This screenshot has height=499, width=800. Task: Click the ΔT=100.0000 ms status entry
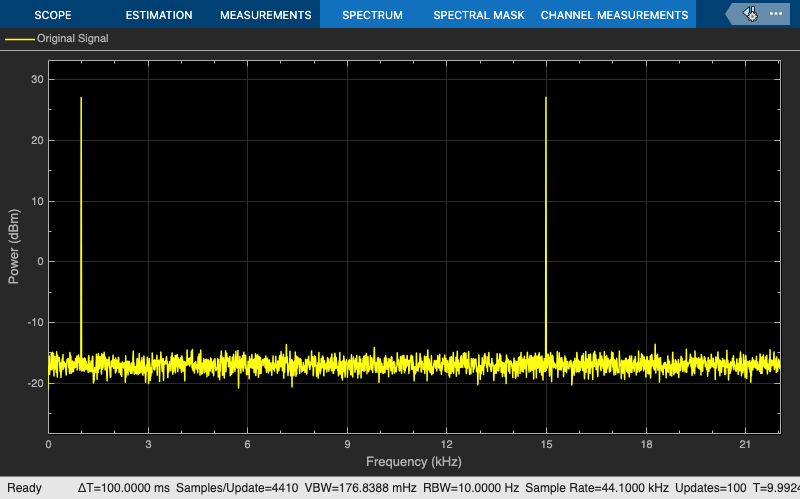pyautogui.click(x=123, y=488)
